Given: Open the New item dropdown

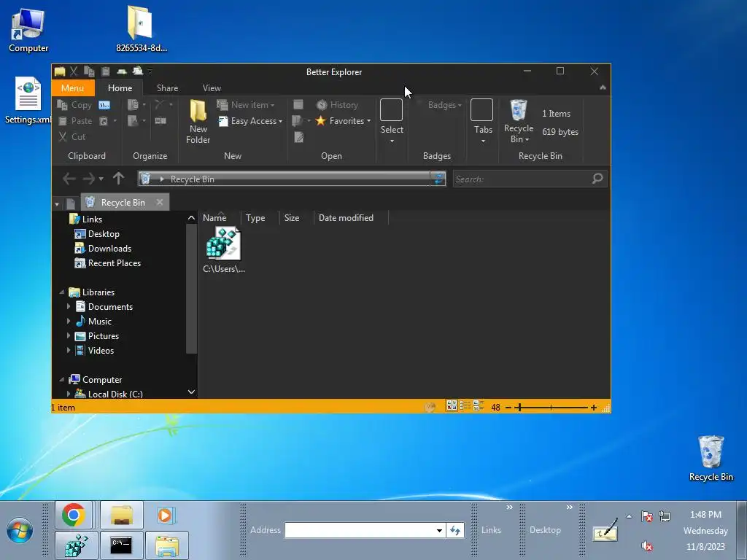Looking at the screenshot, I should coord(246,105).
